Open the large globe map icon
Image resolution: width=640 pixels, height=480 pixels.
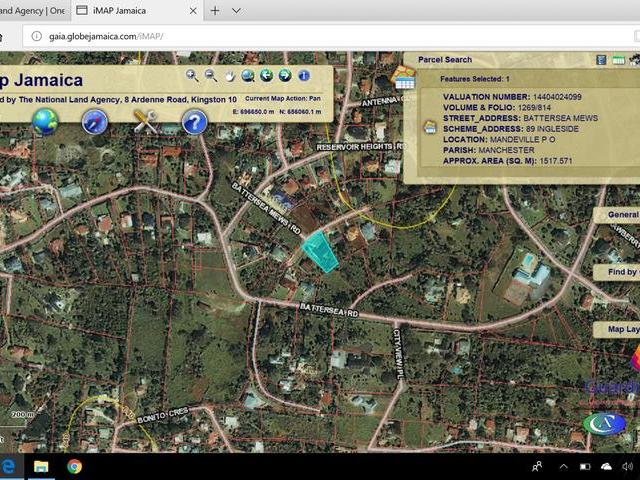coord(45,121)
